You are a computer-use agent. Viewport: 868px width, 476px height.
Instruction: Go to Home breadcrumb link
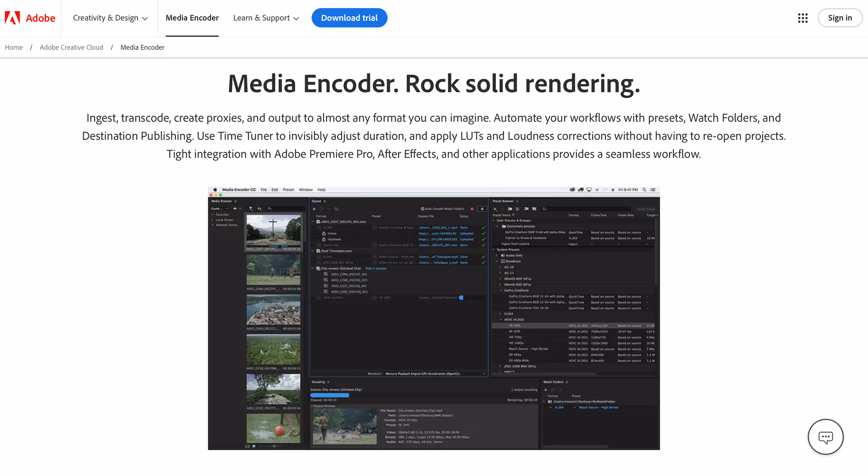[14, 47]
